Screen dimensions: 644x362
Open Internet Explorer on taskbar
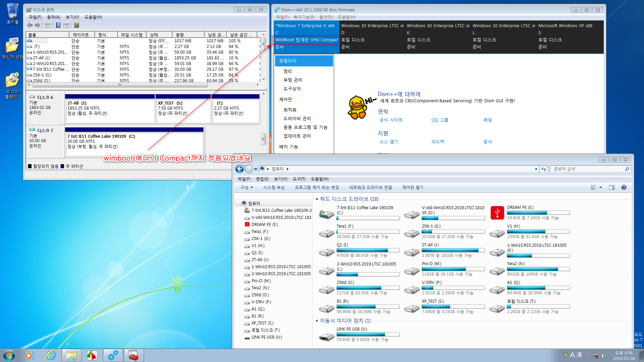click(x=51, y=355)
